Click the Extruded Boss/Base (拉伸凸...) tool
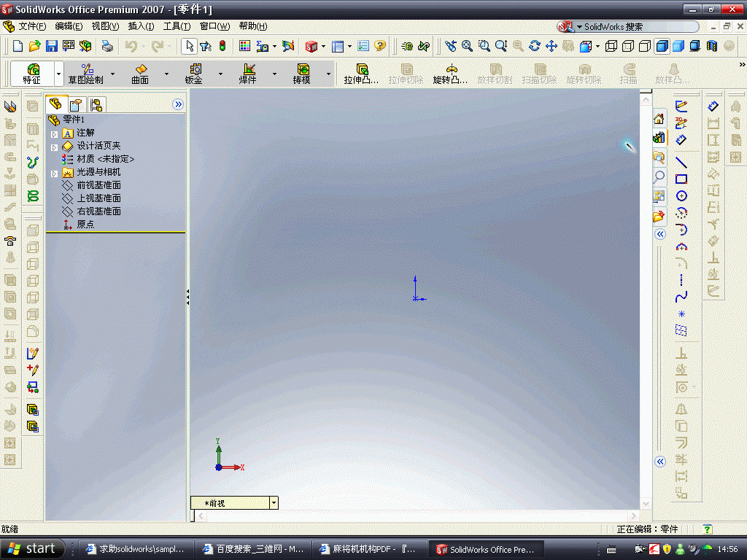Screen dimensions: 747x560 click(x=361, y=74)
